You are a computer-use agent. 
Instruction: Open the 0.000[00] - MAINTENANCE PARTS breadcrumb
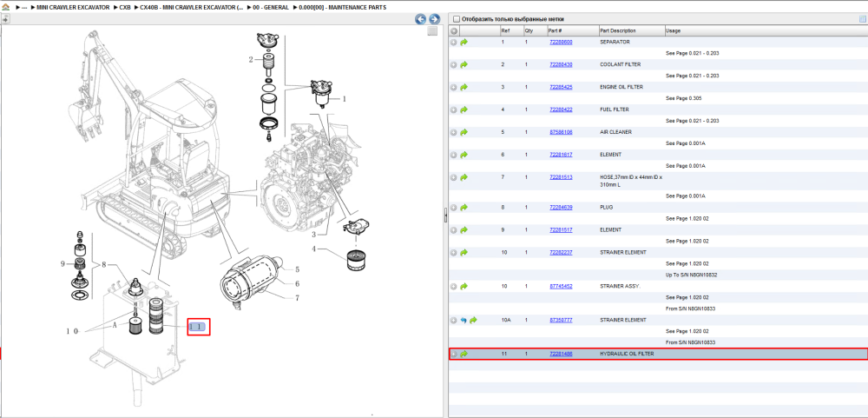tap(342, 8)
